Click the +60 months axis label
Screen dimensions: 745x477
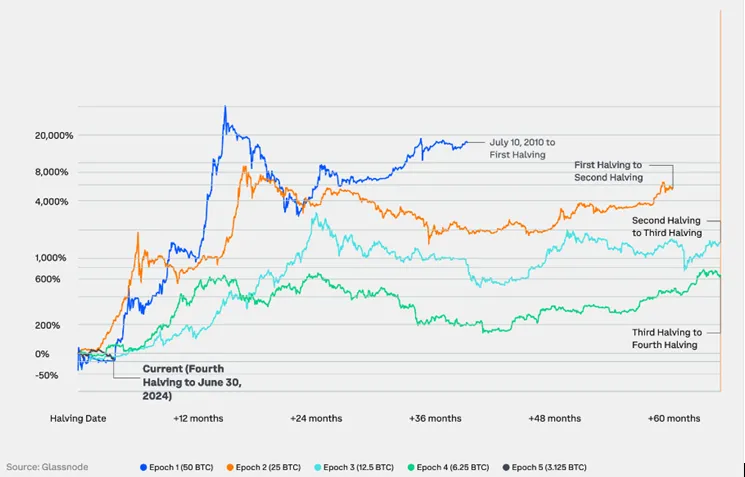click(x=675, y=417)
